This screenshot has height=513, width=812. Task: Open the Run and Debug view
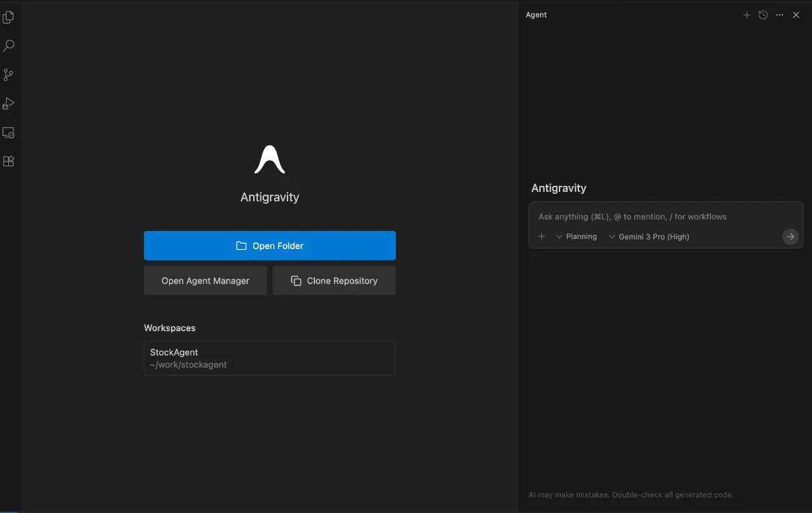tap(9, 104)
